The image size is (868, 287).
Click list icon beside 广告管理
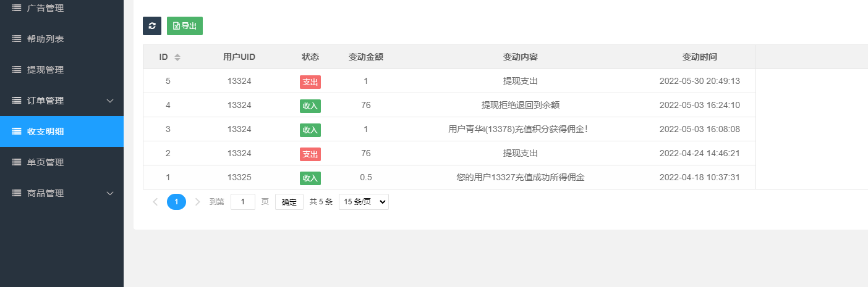tap(17, 8)
